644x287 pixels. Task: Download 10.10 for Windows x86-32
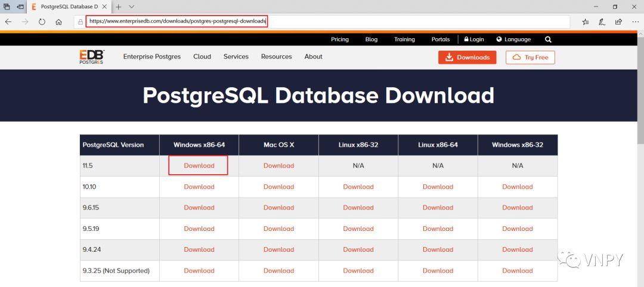pos(518,187)
